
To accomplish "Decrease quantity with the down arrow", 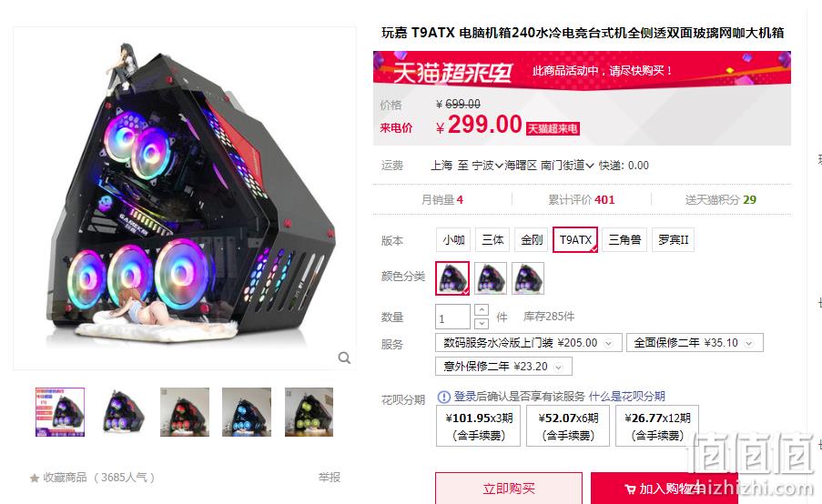I will (482, 323).
